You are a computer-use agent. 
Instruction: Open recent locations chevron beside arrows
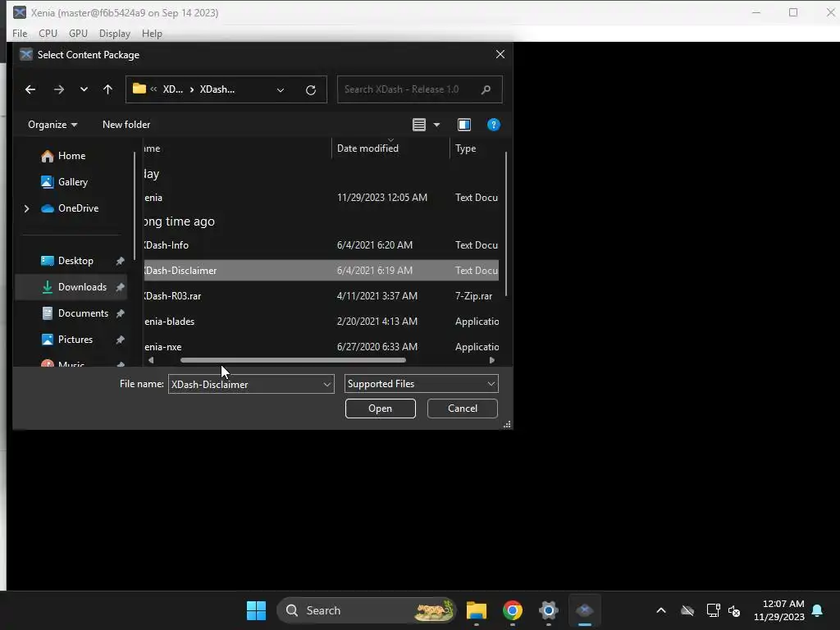[x=84, y=89]
